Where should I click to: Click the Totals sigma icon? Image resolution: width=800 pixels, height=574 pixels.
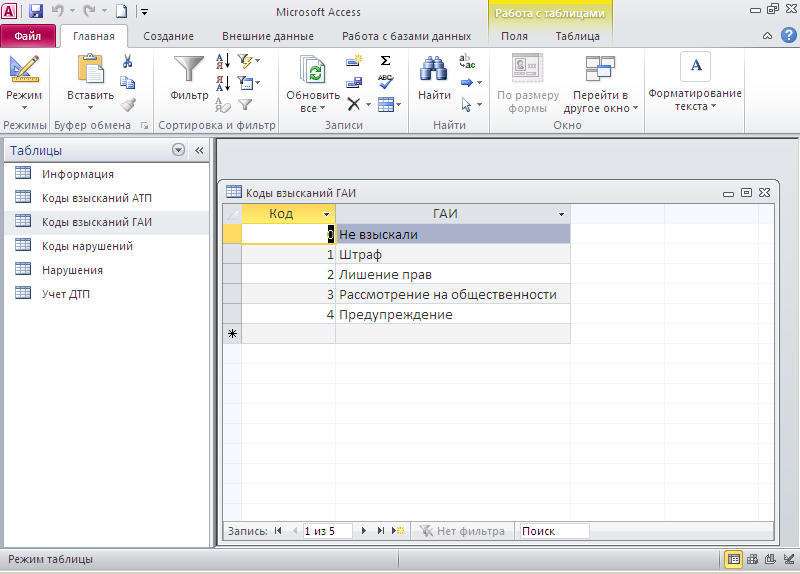[x=386, y=61]
